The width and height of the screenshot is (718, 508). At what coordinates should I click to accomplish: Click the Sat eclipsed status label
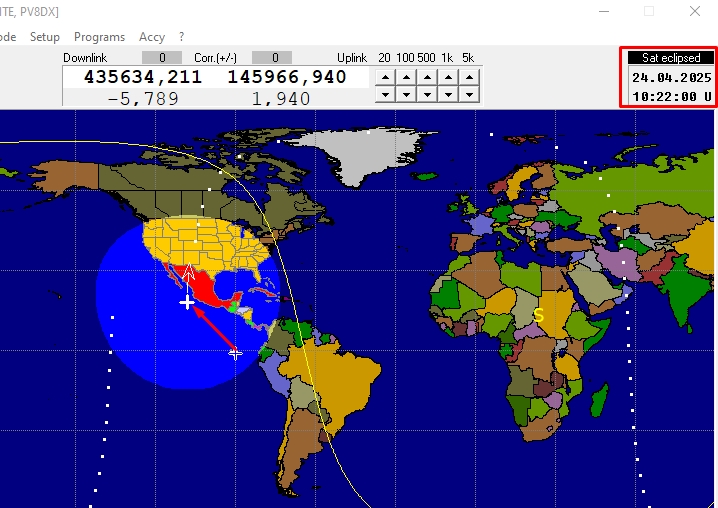[x=671, y=58]
